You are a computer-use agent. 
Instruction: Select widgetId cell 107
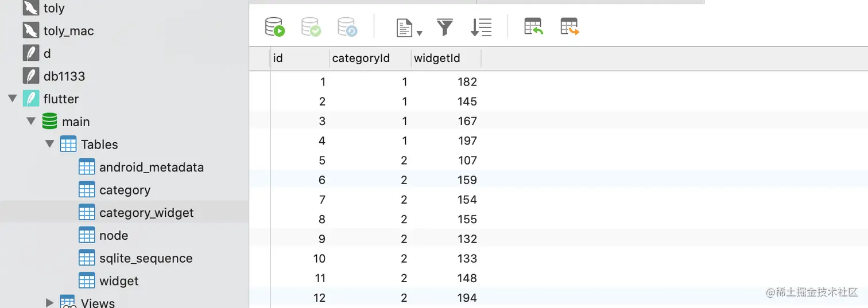click(x=467, y=161)
